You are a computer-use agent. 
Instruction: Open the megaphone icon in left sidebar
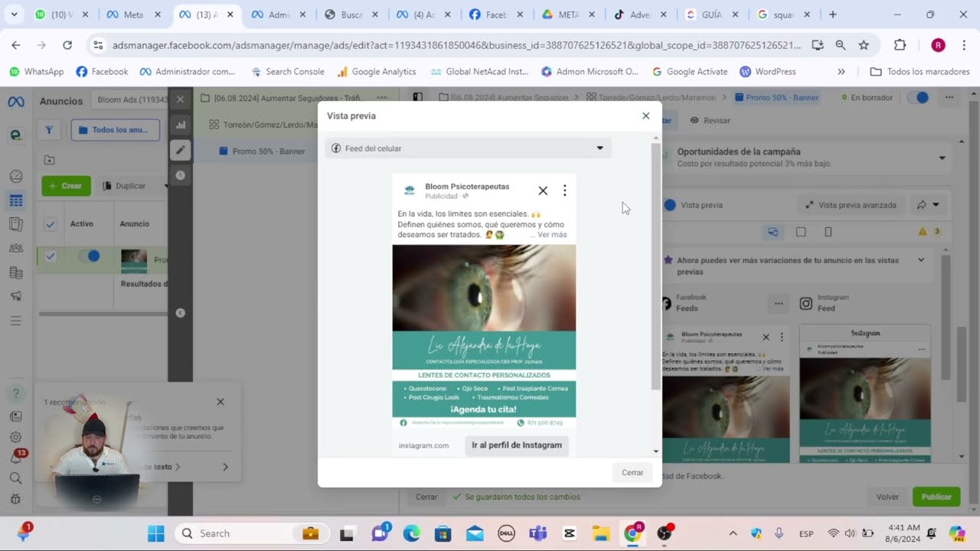(15, 296)
